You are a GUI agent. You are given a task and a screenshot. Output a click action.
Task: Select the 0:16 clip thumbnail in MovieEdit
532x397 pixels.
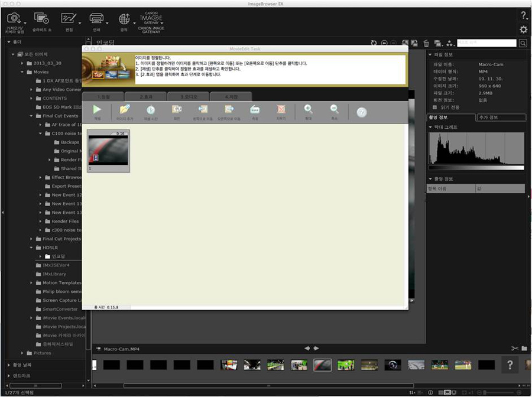coord(108,151)
